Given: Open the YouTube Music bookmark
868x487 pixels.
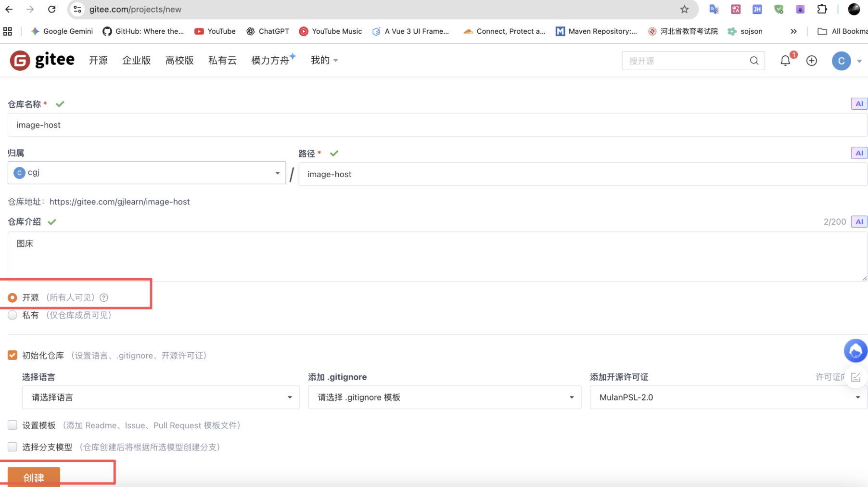Looking at the screenshot, I should tap(331, 31).
